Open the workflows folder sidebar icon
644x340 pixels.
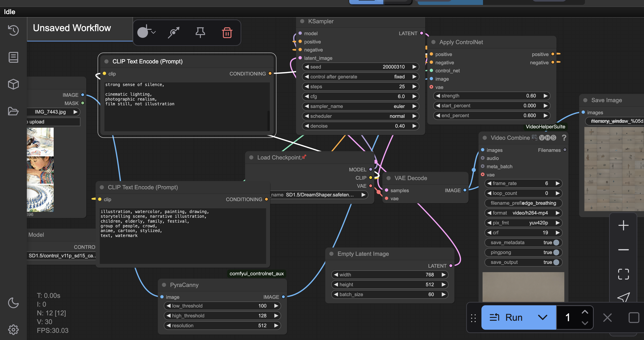[13, 111]
